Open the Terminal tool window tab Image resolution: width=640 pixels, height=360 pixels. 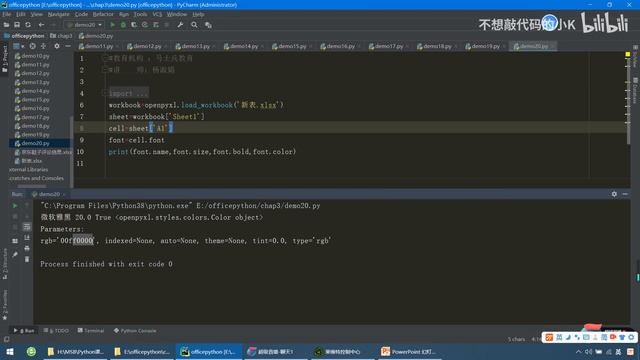pyautogui.click(x=91, y=331)
